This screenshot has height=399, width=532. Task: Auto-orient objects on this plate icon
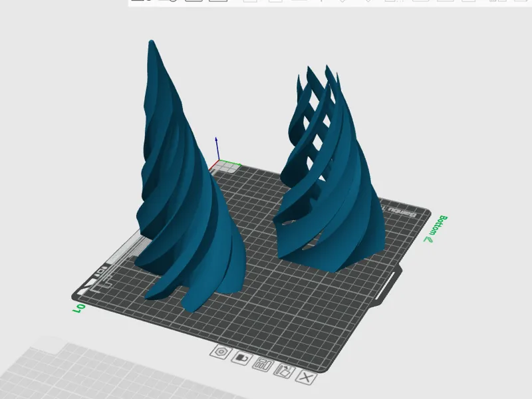point(285,371)
